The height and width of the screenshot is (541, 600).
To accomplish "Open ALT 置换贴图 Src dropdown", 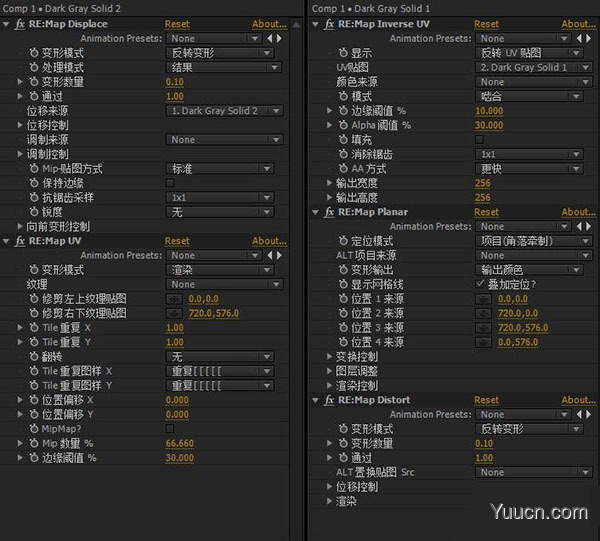I will click(x=533, y=472).
